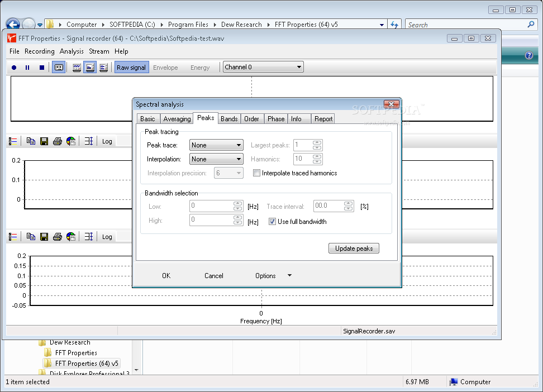Viewport: 543px width, 392px height.
Task: Open the Channel 0 dropdown
Action: [x=263, y=67]
